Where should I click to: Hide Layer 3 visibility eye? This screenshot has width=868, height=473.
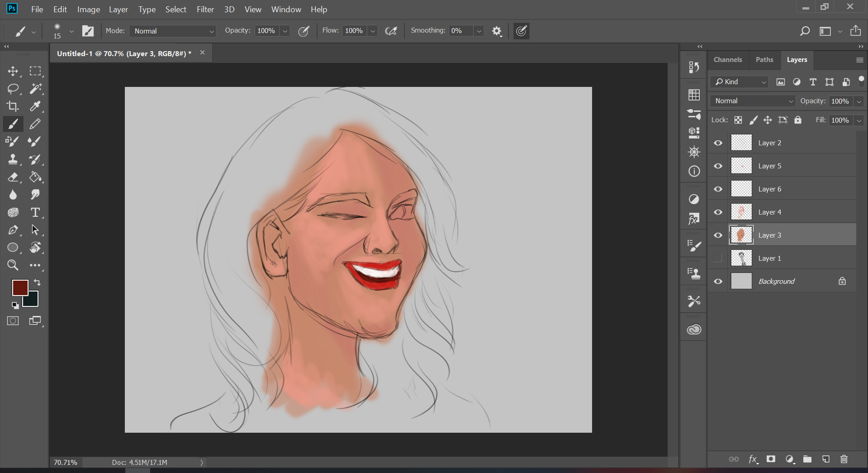coord(718,235)
